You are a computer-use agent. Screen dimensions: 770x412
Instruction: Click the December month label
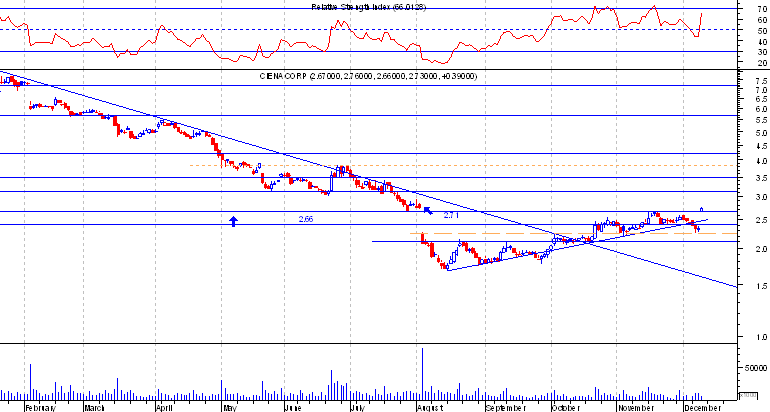click(702, 408)
